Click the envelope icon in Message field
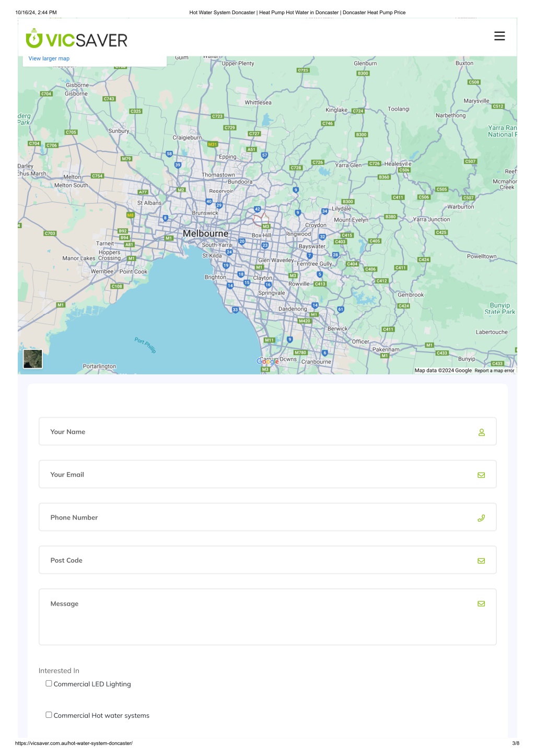The height and width of the screenshot is (756, 535). click(481, 604)
